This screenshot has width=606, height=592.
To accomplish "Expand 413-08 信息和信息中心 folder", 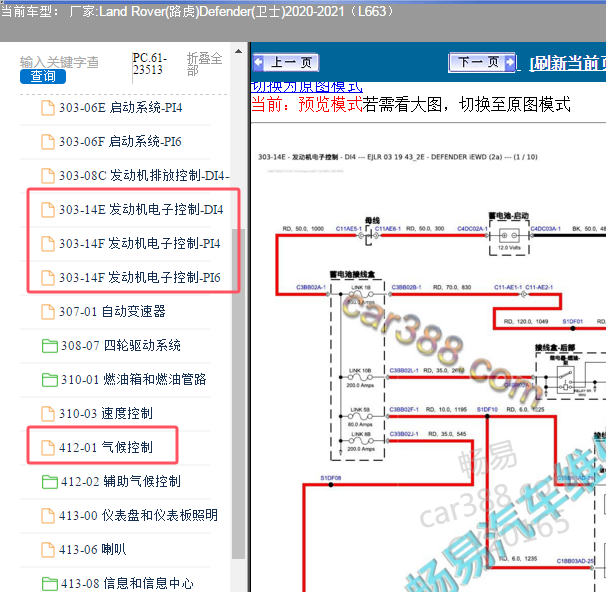I will pos(127,583).
